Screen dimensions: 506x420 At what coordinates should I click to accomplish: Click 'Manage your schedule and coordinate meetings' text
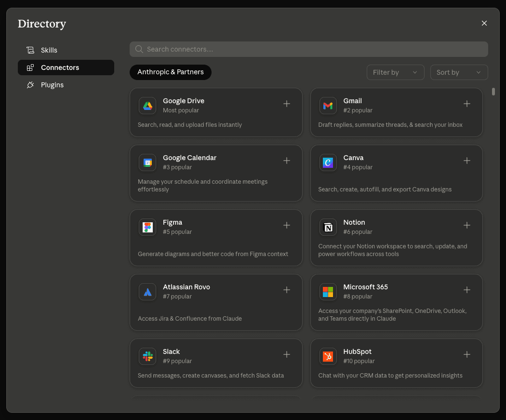point(203,185)
